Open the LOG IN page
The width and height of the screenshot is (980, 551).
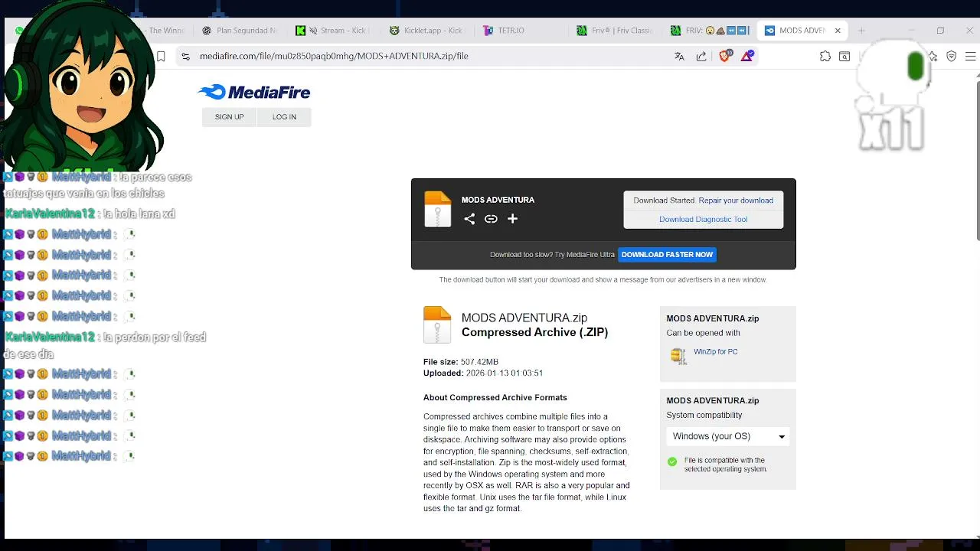[284, 117]
